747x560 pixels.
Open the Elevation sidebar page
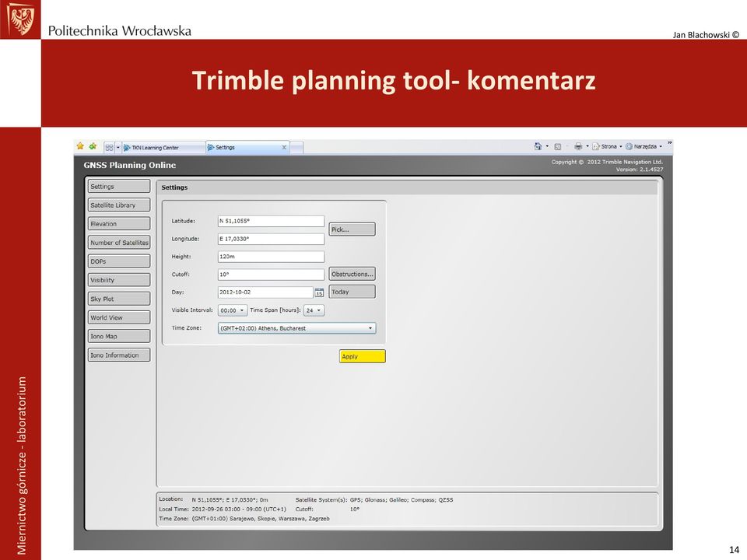(119, 224)
